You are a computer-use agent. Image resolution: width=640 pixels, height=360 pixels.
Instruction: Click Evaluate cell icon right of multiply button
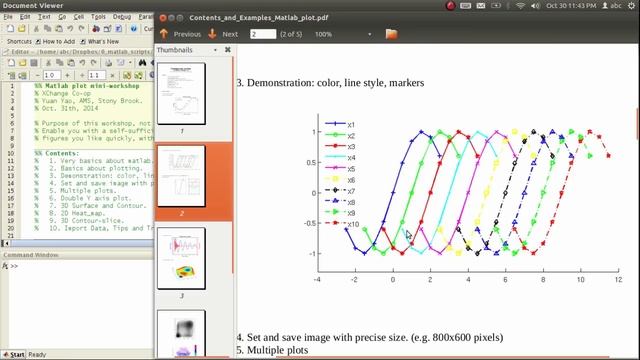click(127, 76)
